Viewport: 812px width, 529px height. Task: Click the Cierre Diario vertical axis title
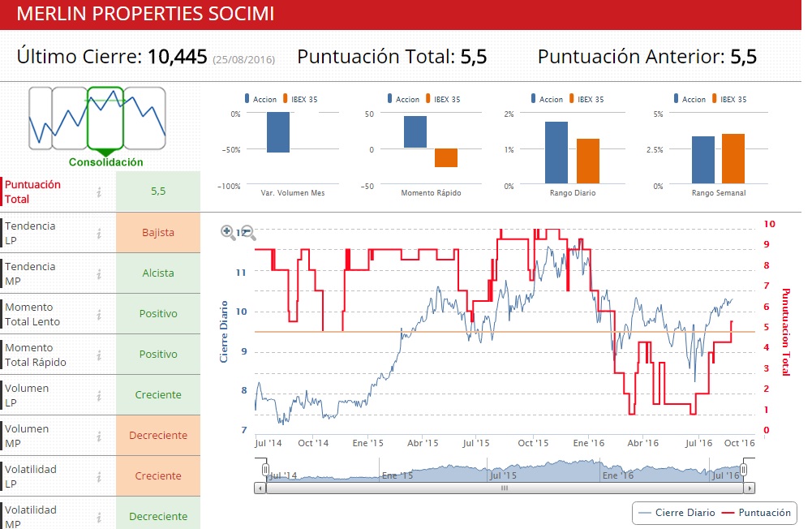(224, 332)
